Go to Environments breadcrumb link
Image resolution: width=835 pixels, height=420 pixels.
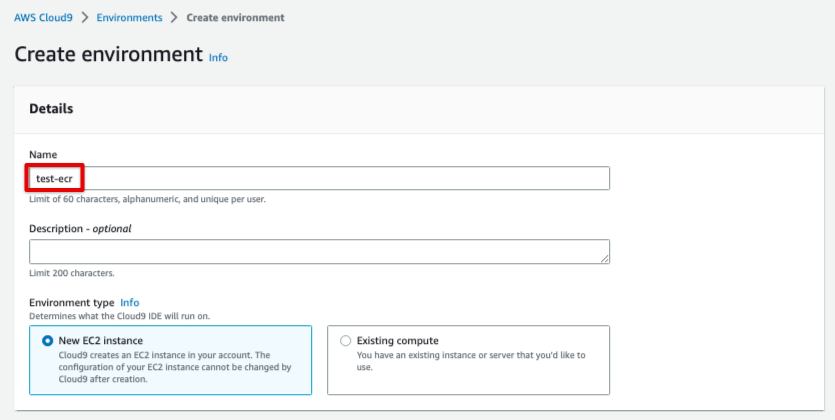(129, 18)
